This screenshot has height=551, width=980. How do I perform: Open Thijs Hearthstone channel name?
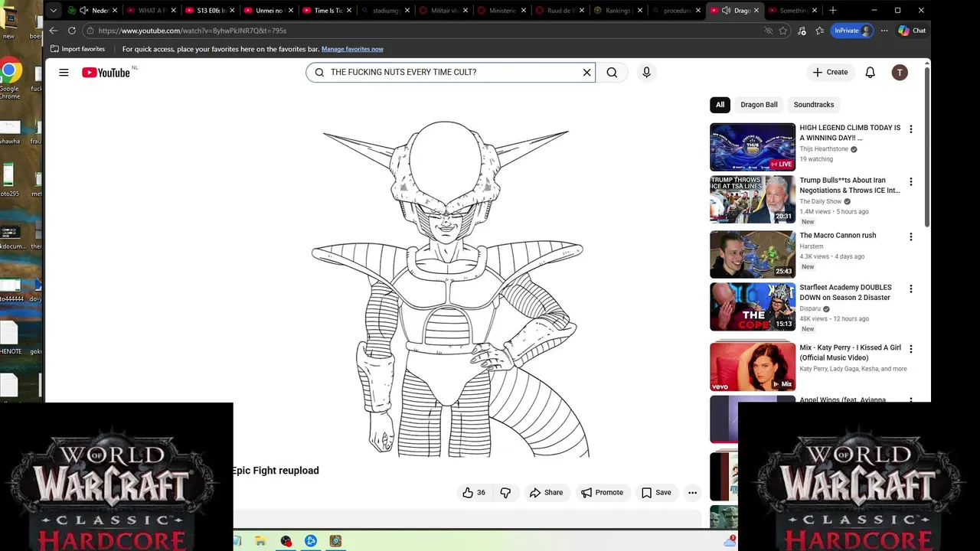pos(824,149)
